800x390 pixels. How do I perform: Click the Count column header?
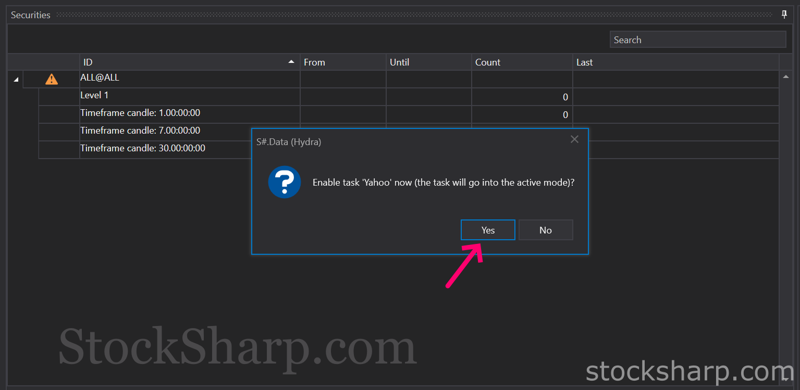coord(522,62)
